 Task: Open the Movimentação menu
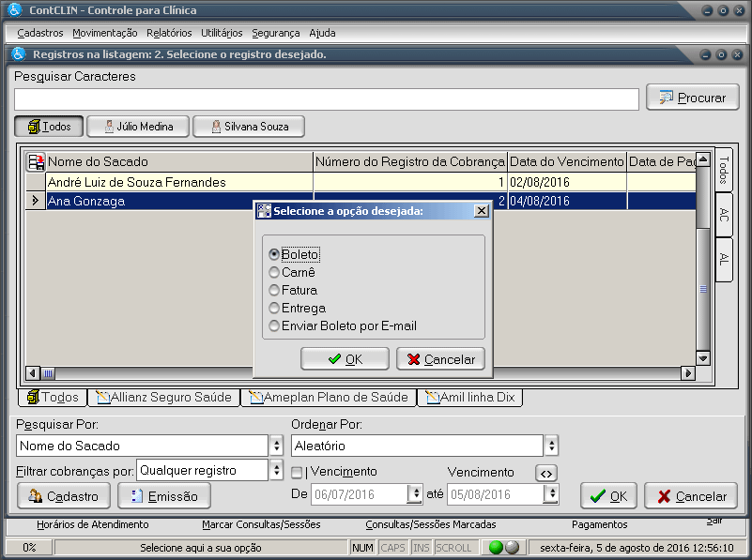point(105,33)
